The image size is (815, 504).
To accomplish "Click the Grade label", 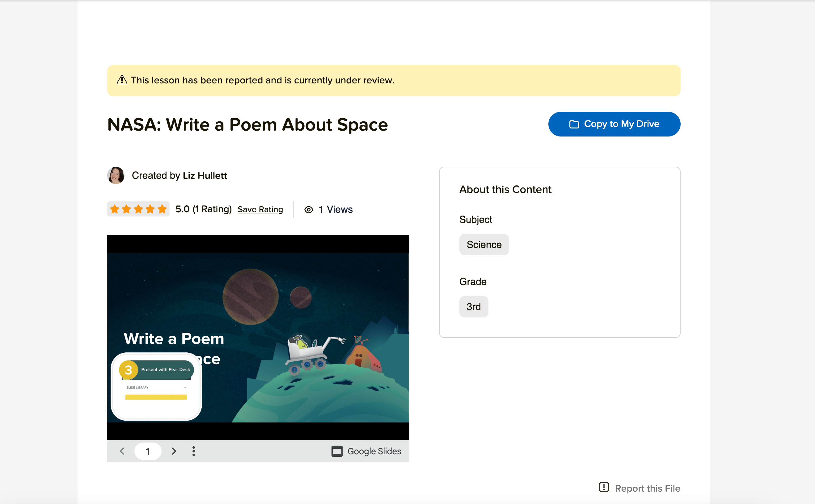I will [473, 282].
